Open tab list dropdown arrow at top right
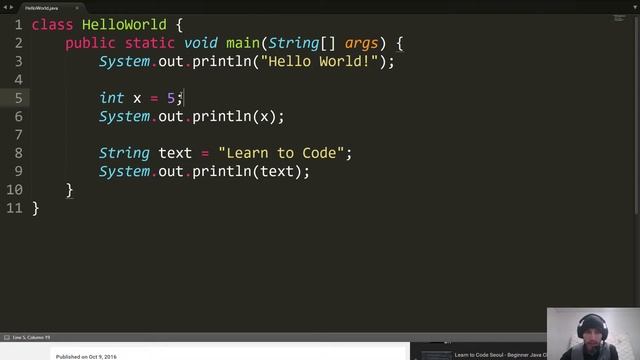Image resolution: width=640 pixels, height=360 pixels. [x=635, y=7]
